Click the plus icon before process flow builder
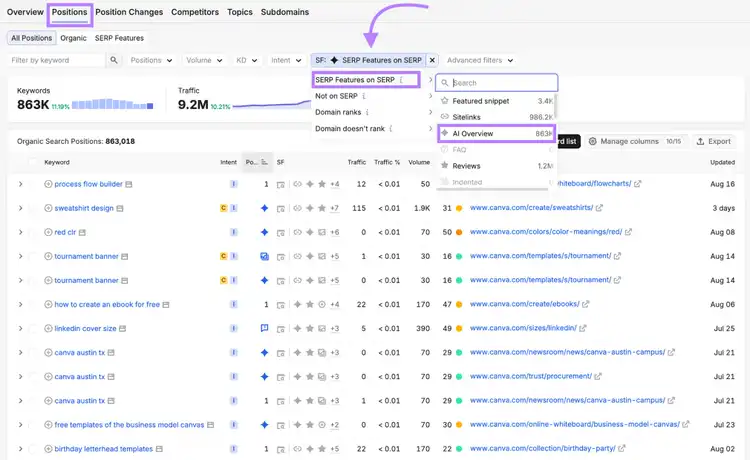 [48, 184]
